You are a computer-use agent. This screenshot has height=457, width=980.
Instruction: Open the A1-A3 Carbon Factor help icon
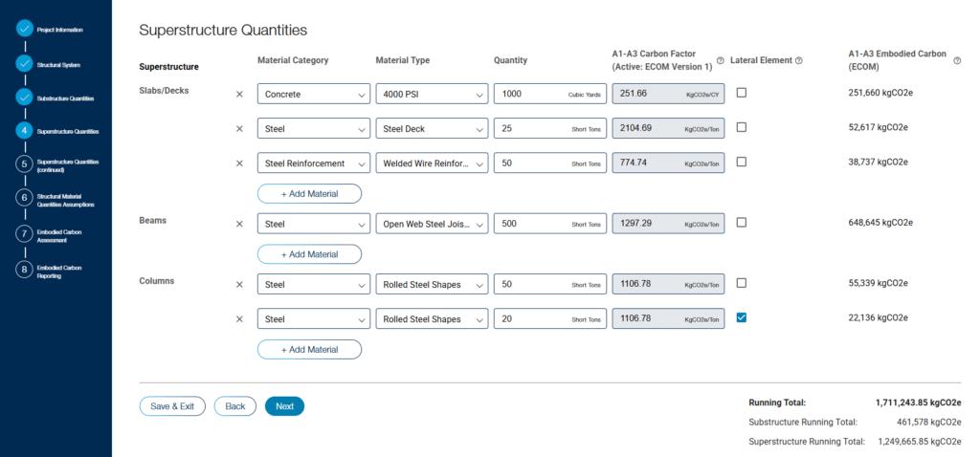(x=720, y=60)
